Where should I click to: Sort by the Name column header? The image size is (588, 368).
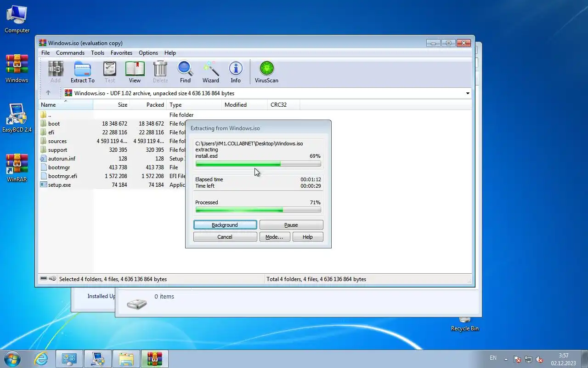(66, 105)
